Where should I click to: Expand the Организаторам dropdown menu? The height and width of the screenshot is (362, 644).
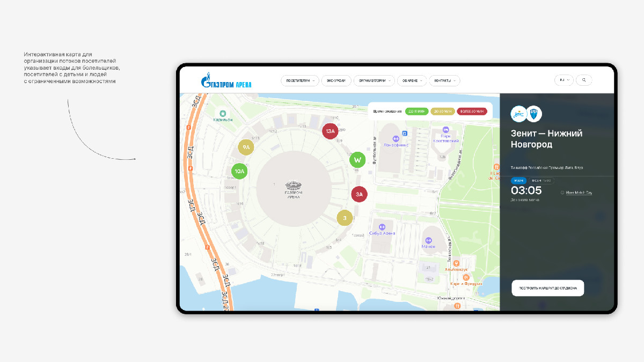[374, 80]
